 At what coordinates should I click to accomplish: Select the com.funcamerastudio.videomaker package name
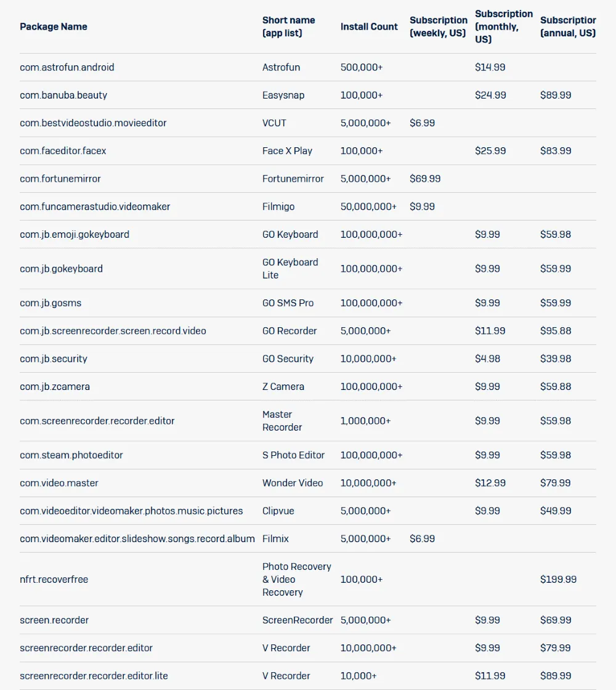[x=95, y=206]
